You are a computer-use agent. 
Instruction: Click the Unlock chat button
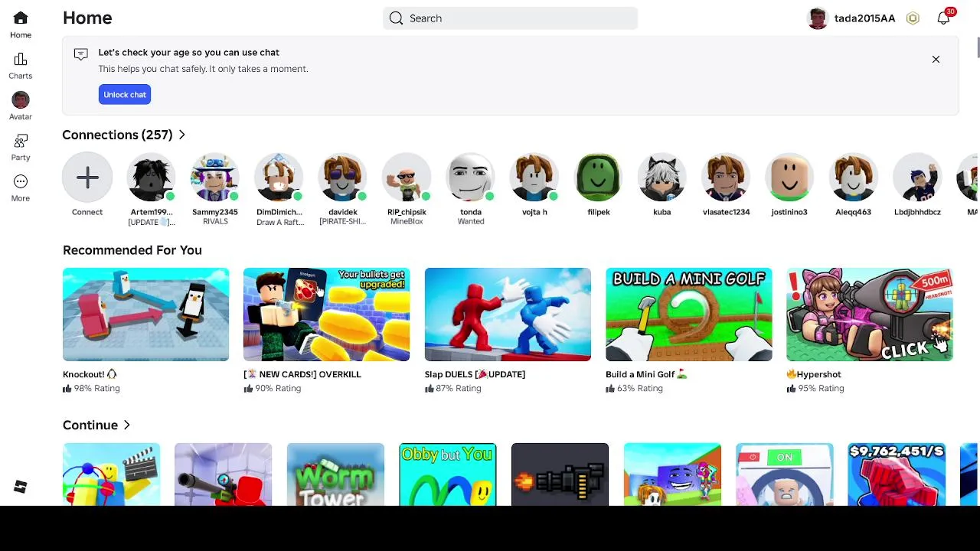click(x=125, y=95)
